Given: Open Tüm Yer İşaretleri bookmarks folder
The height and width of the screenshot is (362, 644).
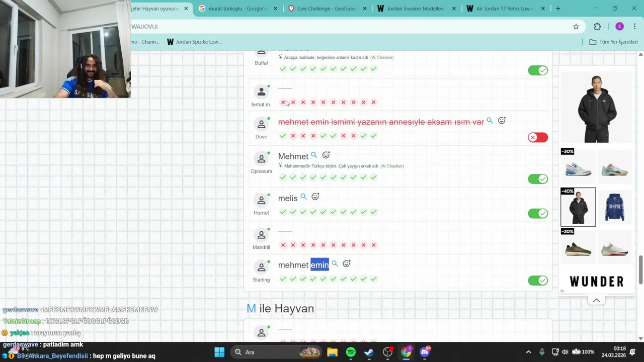Looking at the screenshot, I should (x=613, y=42).
